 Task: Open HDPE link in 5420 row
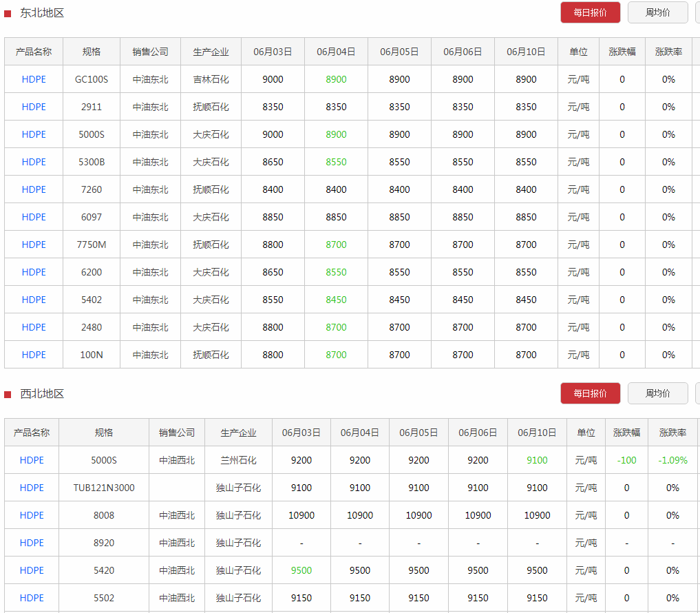32,570
